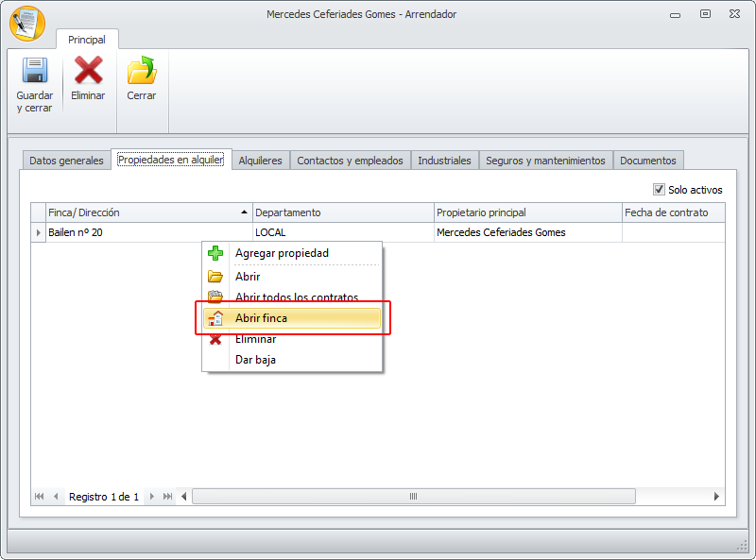
Task: Choose Abrir from context menu
Action: [292, 277]
